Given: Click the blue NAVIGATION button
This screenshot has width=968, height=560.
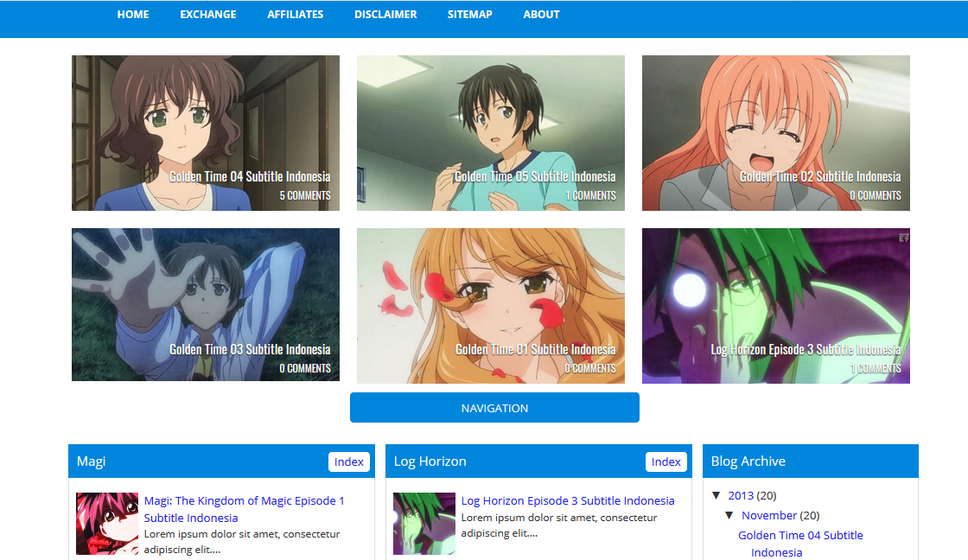Looking at the screenshot, I should coord(494,408).
